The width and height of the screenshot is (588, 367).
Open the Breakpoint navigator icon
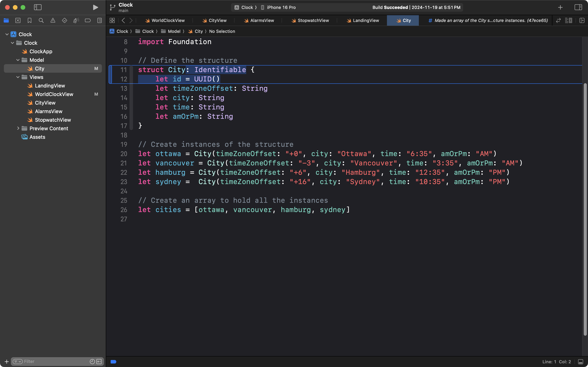click(88, 20)
